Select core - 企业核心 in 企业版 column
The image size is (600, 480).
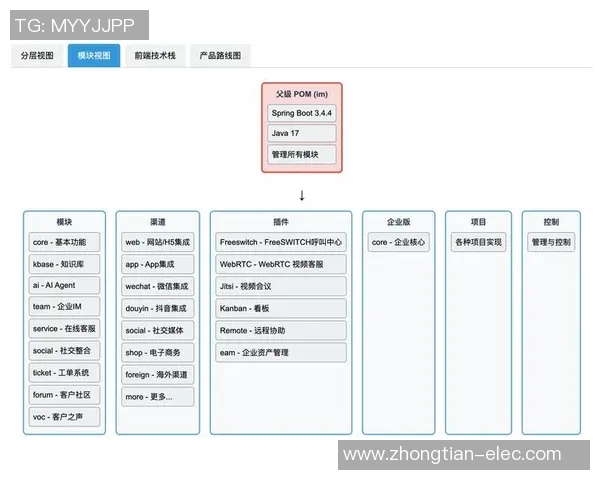pyautogui.click(x=398, y=242)
